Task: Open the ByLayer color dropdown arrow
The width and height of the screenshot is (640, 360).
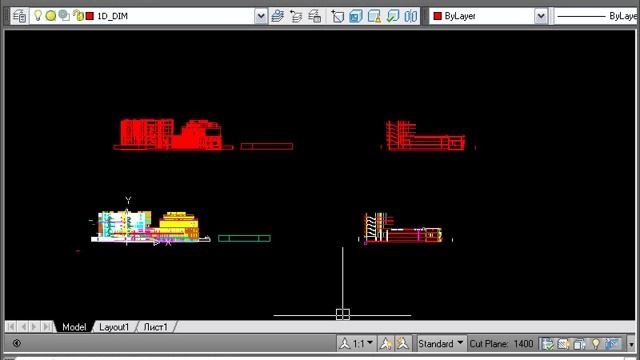Action: (x=540, y=16)
